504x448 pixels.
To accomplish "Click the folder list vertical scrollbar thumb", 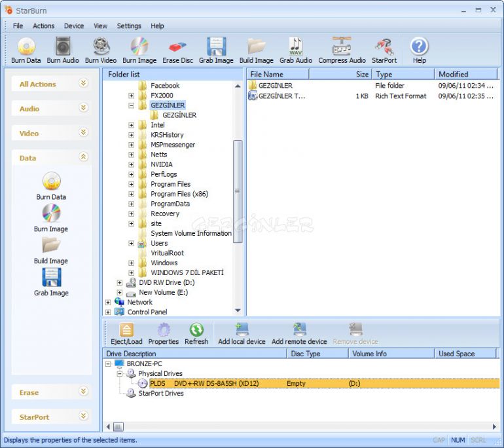I will (238, 191).
